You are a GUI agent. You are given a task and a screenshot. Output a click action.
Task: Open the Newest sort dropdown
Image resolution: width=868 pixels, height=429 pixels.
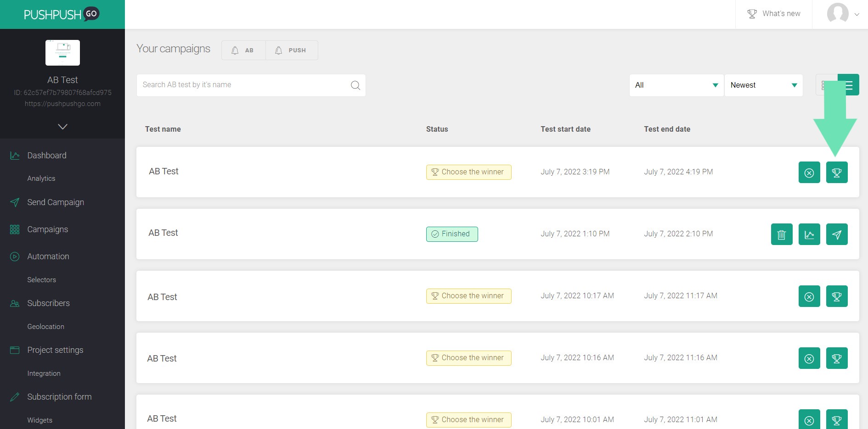click(764, 85)
